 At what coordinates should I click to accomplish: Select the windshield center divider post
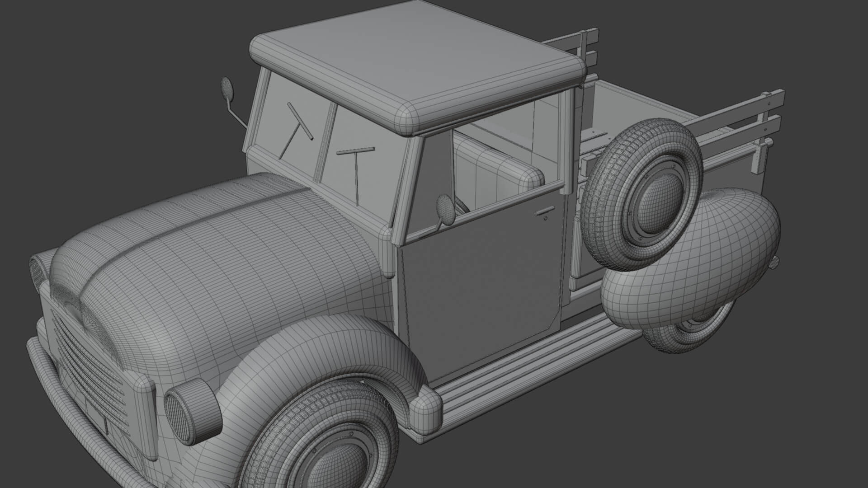point(326,142)
